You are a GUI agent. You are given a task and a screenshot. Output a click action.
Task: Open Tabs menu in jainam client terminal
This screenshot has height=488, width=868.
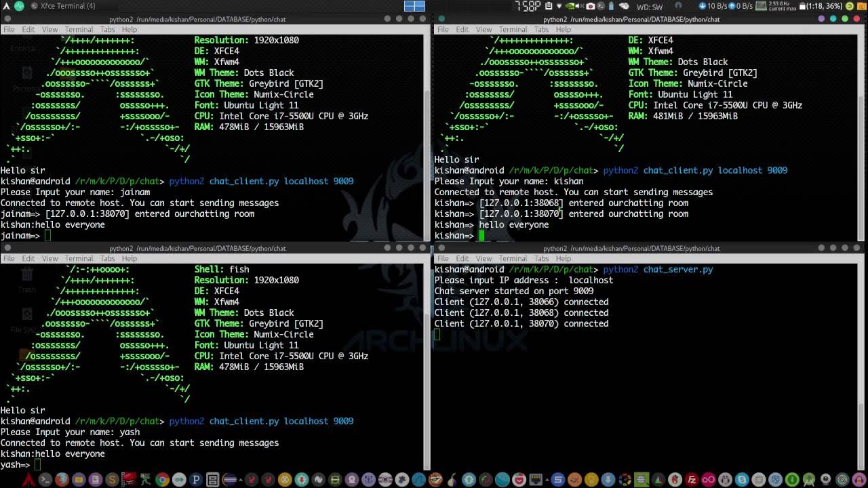coord(107,30)
